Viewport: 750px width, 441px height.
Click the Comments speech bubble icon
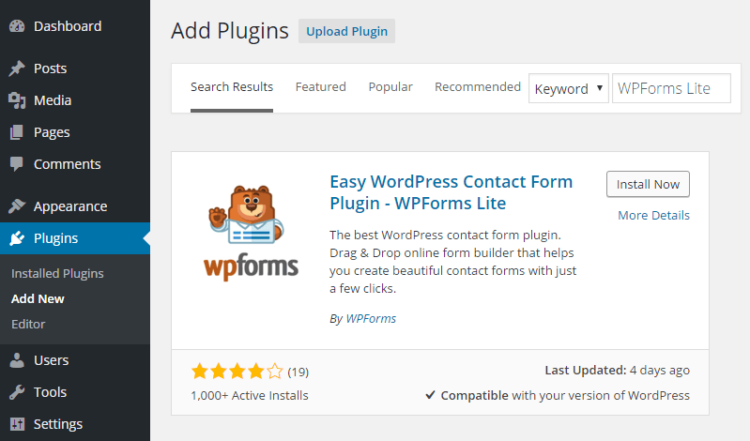point(17,165)
